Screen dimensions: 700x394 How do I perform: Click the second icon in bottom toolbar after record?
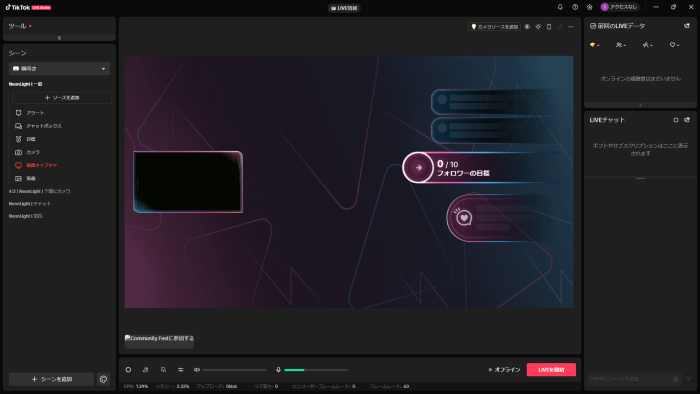(146, 369)
